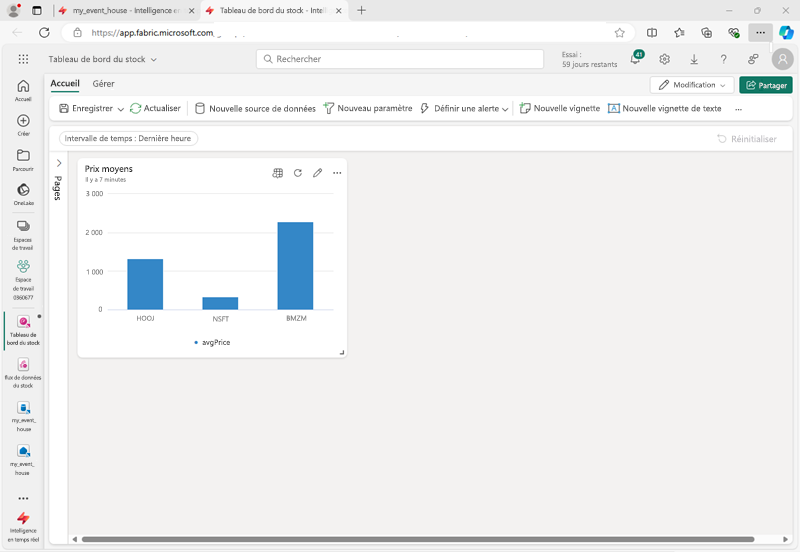Image resolution: width=800 pixels, height=552 pixels.
Task: Click the BMZM bar in chart
Action: point(295,266)
